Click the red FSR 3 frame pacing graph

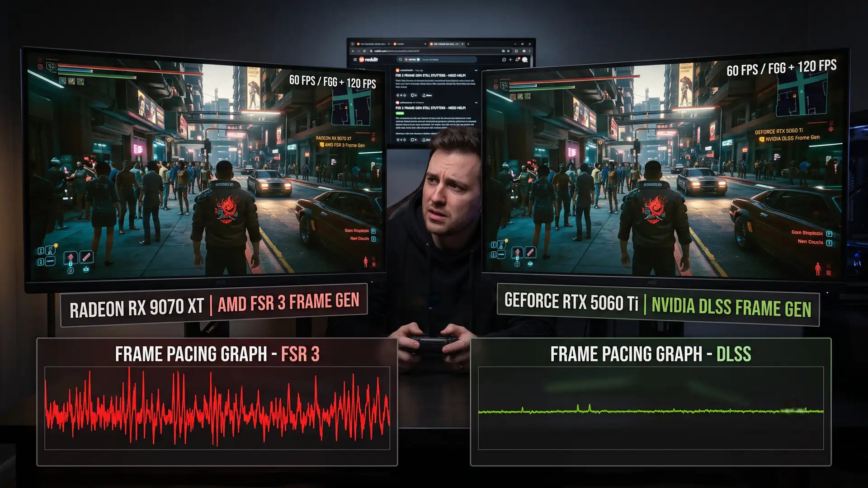[217, 408]
